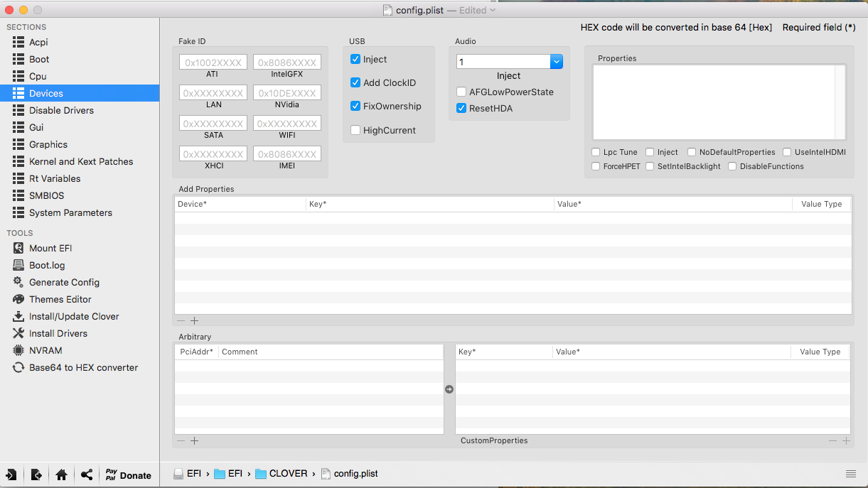Click the export icon in bottom toolbar
868x488 pixels.
(x=36, y=475)
